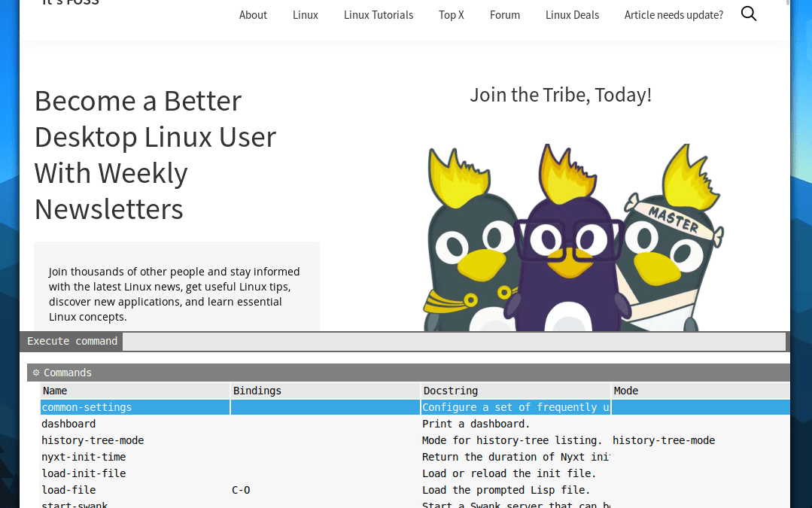This screenshot has width=812, height=508.
Task: Click 'Mode for history-tree listing.' docstring
Action: coord(512,440)
